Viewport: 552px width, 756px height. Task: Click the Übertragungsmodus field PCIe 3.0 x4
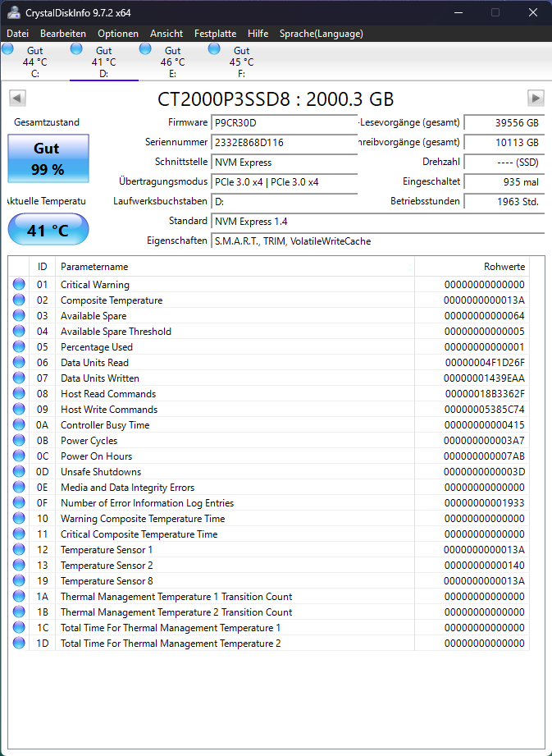pyautogui.click(x=284, y=181)
